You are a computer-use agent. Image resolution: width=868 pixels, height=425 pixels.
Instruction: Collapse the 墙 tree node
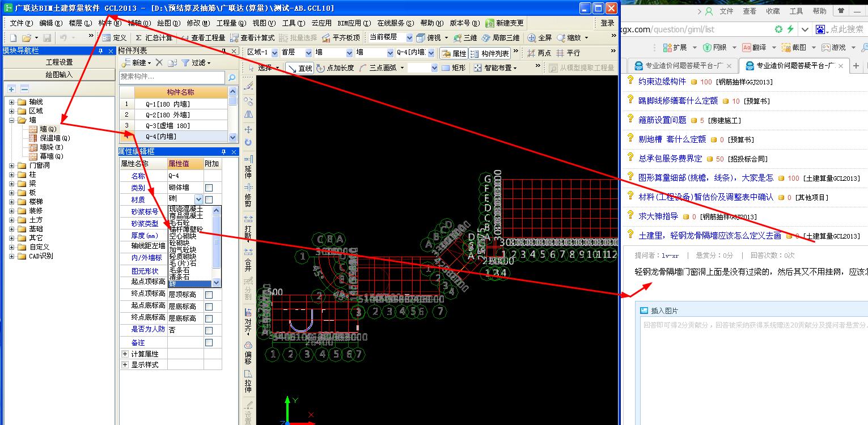12,120
